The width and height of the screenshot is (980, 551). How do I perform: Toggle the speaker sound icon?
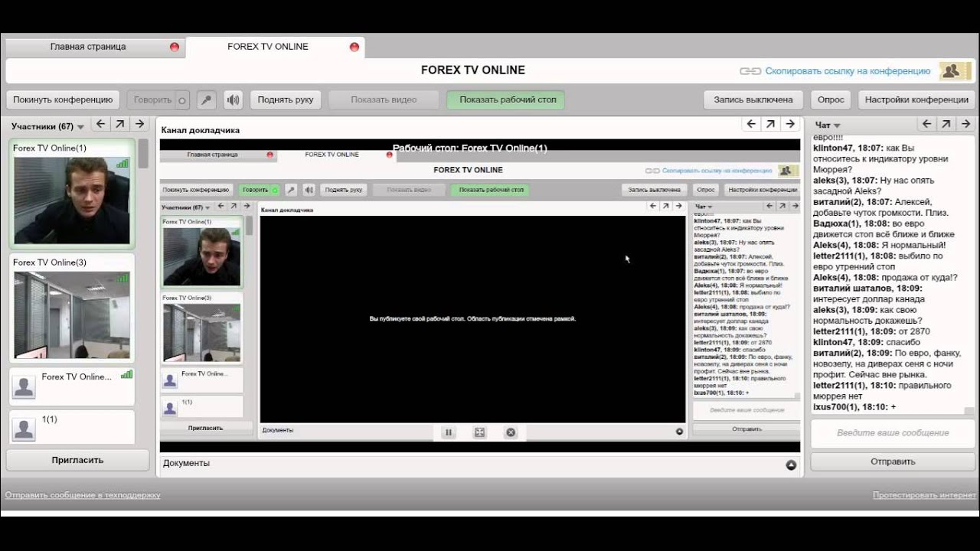233,99
